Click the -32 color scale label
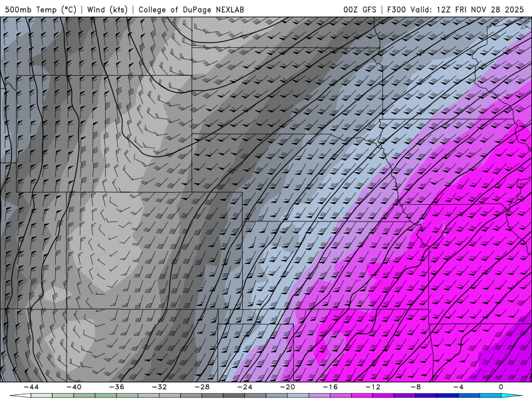The height and width of the screenshot is (399, 532). point(160,387)
